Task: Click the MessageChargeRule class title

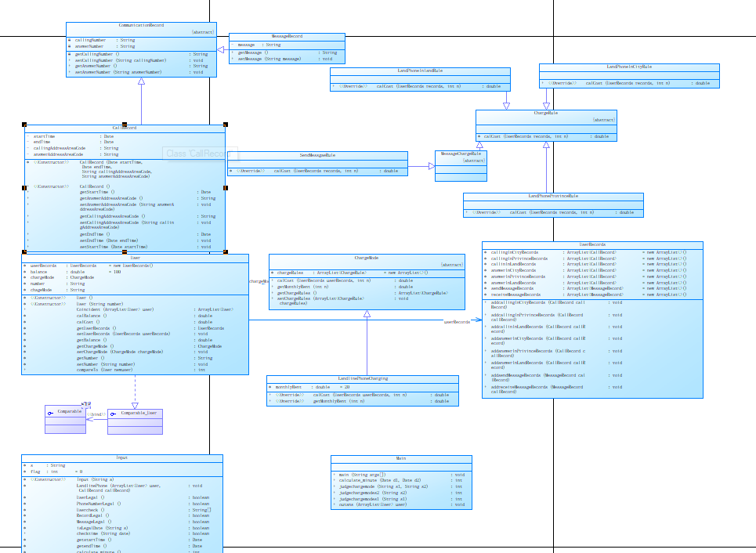Action: point(461,154)
